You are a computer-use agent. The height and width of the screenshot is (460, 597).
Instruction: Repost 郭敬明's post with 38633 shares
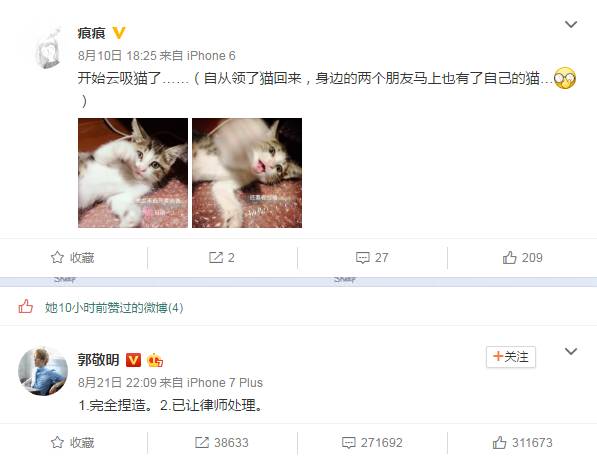pyautogui.click(x=222, y=442)
